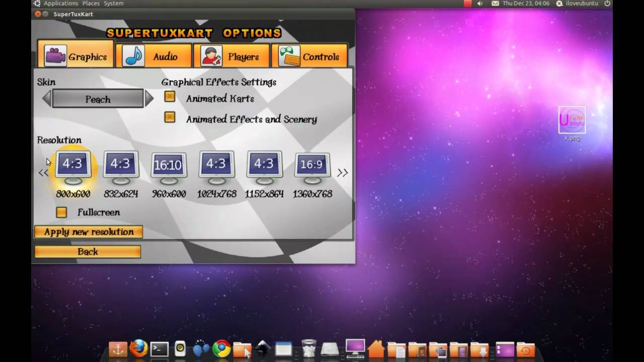Viewport: 644px width, 362px height.
Task: Open Pictures folder in dock
Action: click(x=438, y=349)
